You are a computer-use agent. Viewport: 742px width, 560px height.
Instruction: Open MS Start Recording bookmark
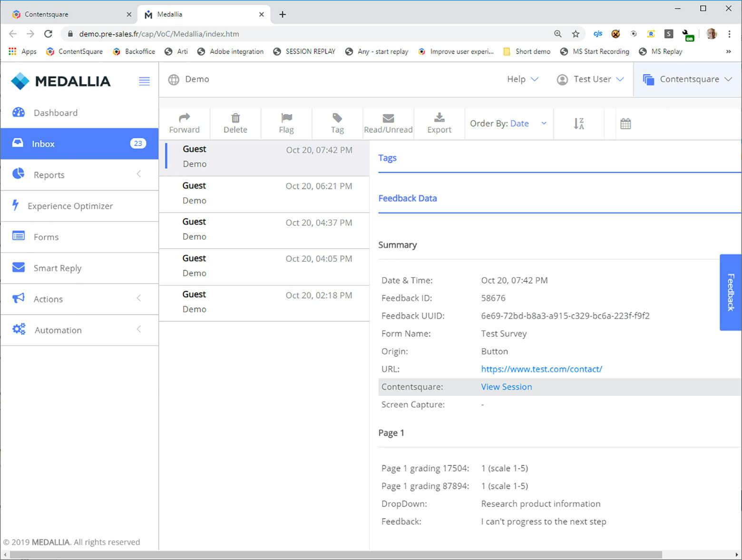595,51
